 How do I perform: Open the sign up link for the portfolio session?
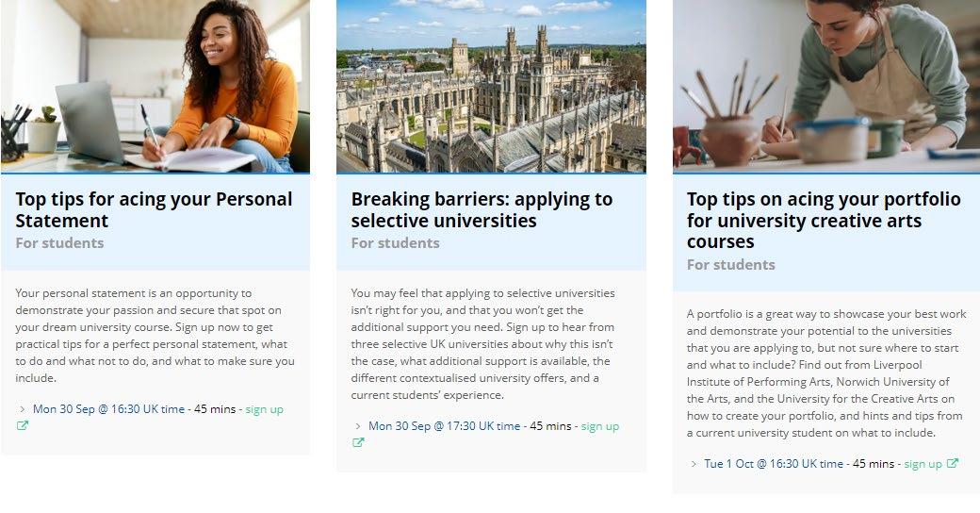[923, 464]
